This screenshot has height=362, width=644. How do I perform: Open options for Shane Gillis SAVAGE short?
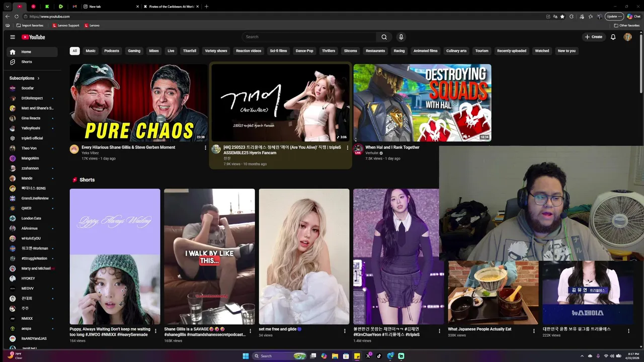click(250, 331)
